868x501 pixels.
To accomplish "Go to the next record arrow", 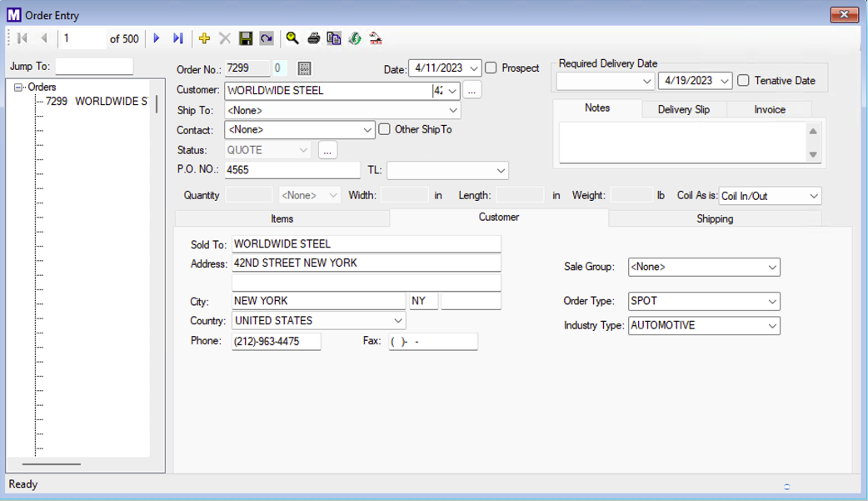I will coord(157,38).
